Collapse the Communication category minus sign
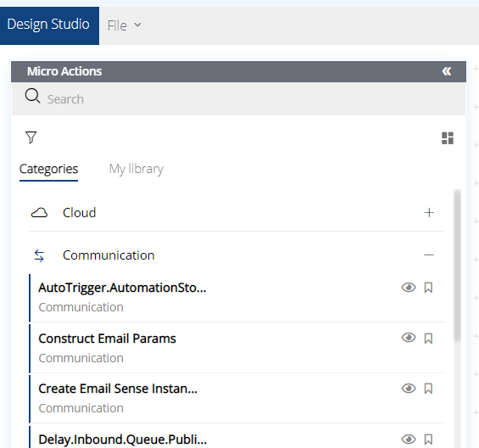Image resolution: width=479 pixels, height=448 pixels. point(429,255)
